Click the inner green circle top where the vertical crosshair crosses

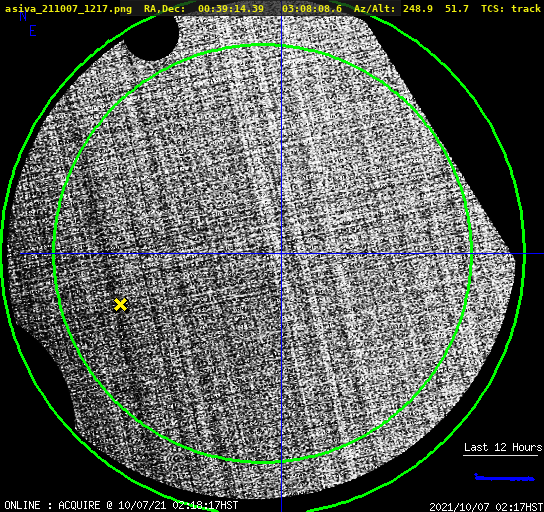point(281,45)
